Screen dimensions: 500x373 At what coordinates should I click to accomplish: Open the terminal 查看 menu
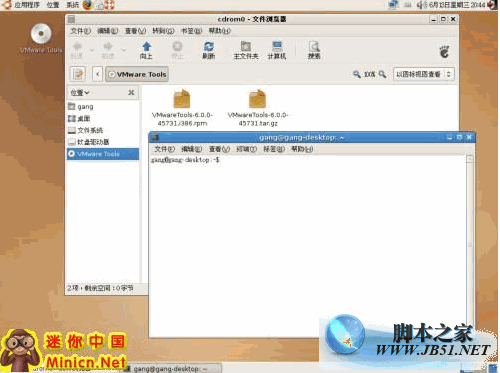[219, 149]
